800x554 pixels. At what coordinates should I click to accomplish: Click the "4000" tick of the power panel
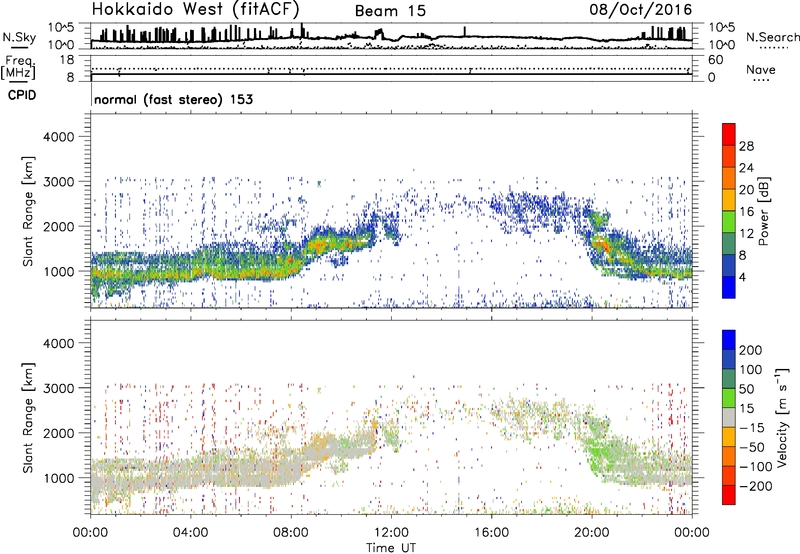click(59, 137)
